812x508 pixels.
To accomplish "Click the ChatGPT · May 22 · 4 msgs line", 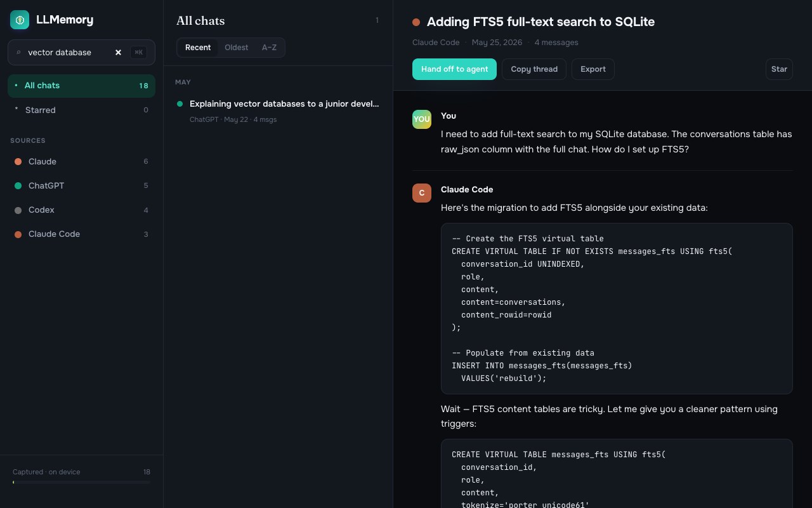I will click(x=233, y=119).
